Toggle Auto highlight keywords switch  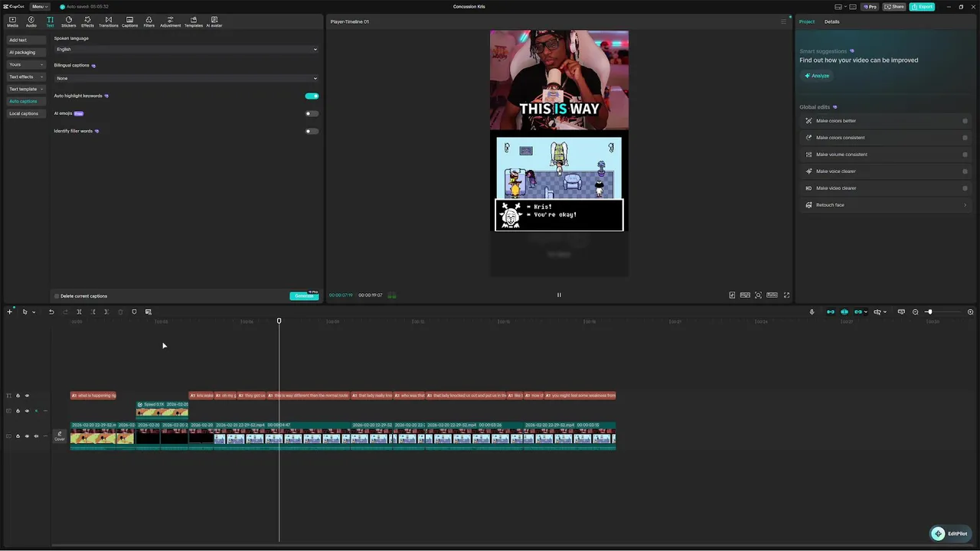tap(312, 96)
